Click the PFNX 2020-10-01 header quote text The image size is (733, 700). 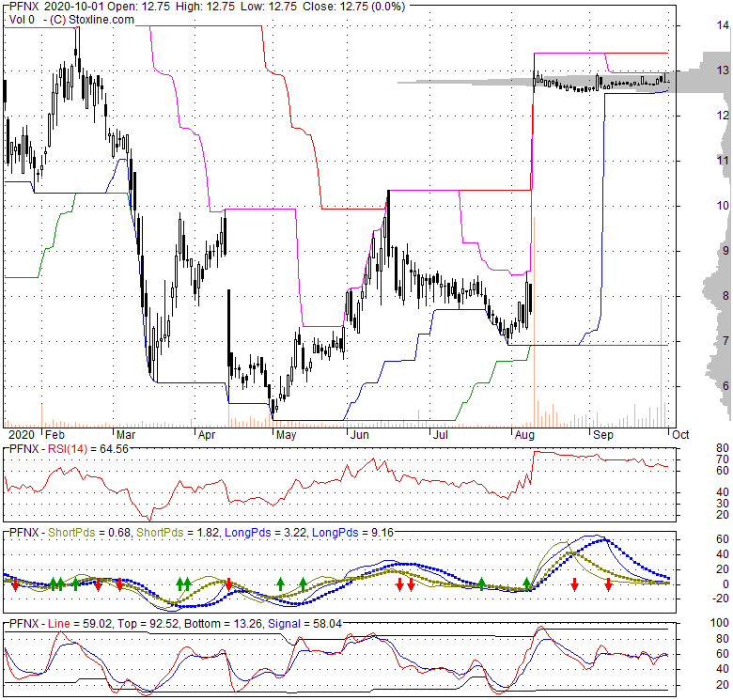pos(207,7)
